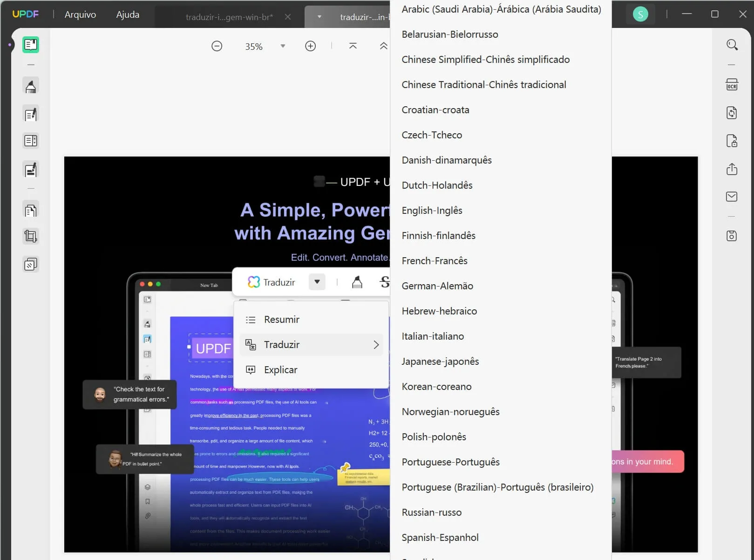
Task: Select Hebrew-hebraico language
Action: (x=501, y=311)
